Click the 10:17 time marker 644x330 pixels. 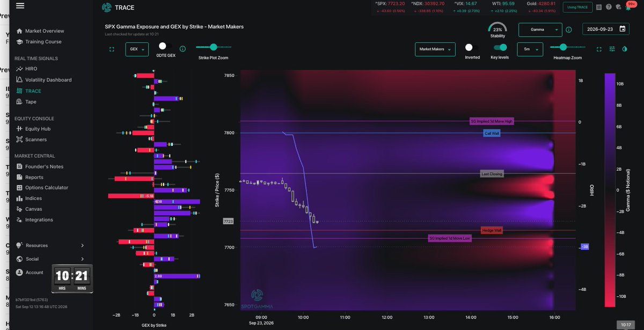pos(625,325)
